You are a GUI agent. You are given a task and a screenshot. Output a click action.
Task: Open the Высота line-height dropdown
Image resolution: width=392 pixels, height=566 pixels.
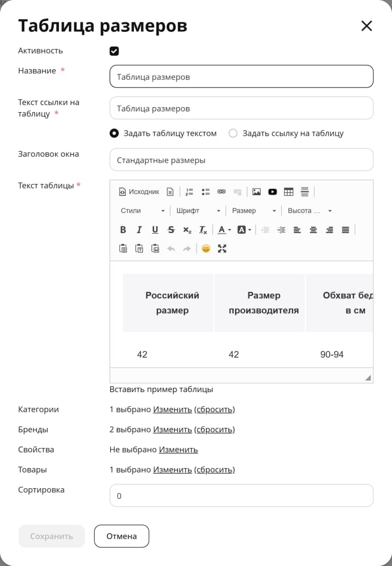tap(309, 211)
